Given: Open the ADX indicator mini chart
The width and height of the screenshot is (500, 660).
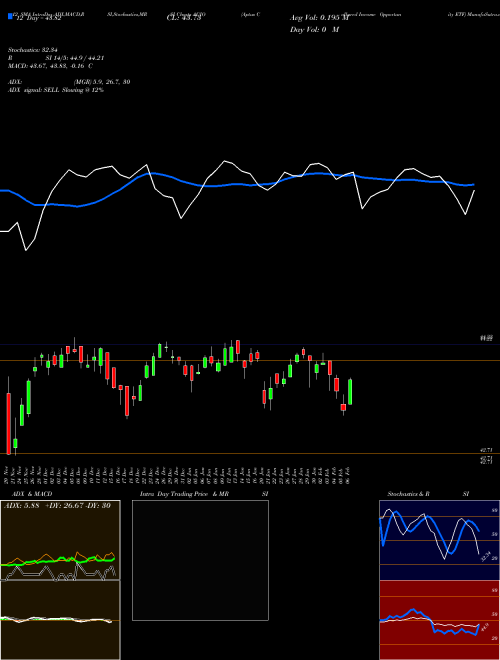Looking at the screenshot, I should 60,540.
